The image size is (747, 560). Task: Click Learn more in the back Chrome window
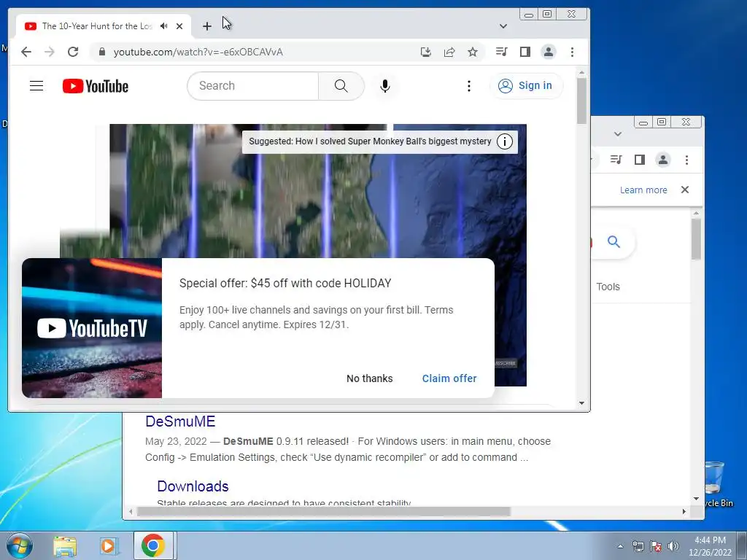click(x=643, y=190)
